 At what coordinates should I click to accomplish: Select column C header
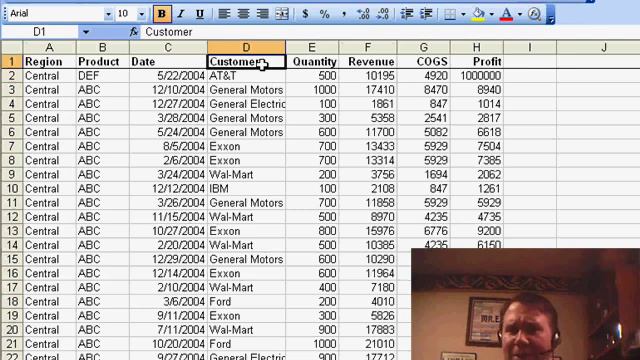pyautogui.click(x=168, y=47)
